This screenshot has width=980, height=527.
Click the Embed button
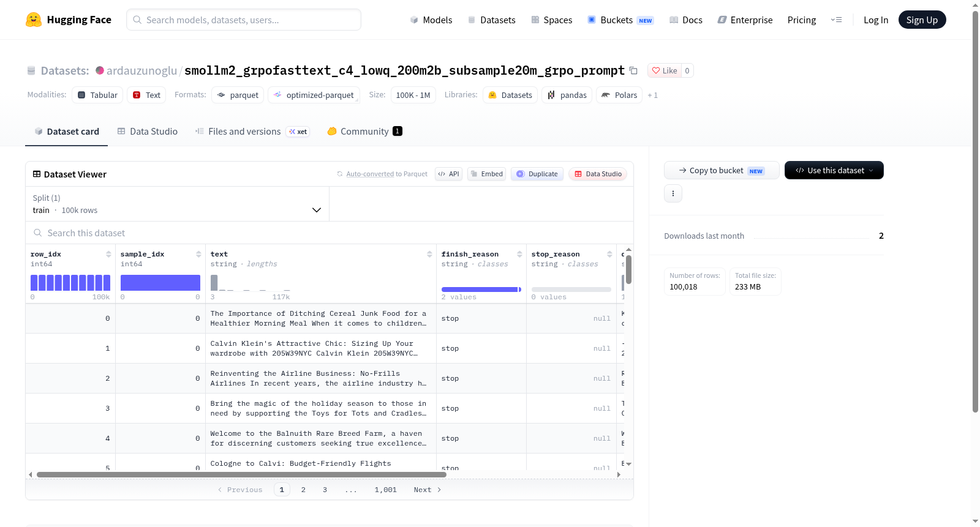486,174
